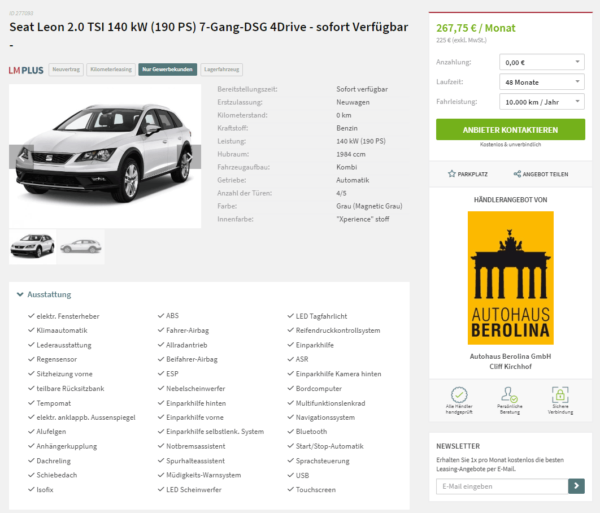
Task: Click the Isofix feature entry
Action: coord(45,489)
